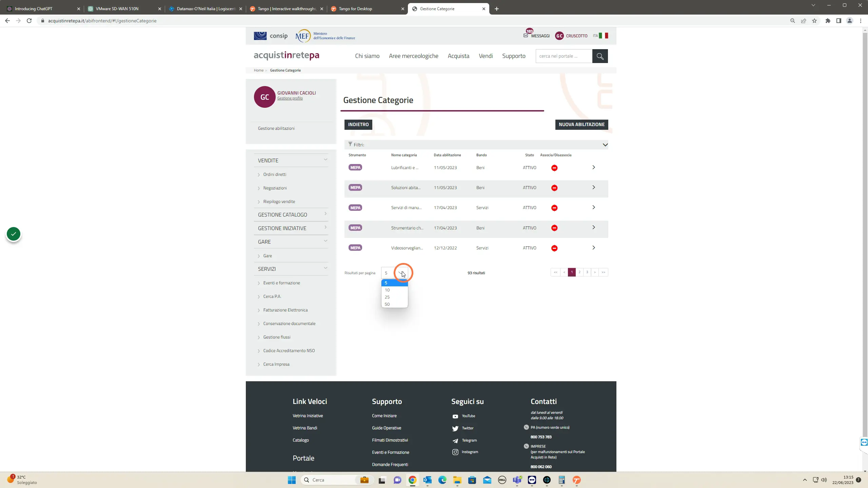Open Twitter icon in footer

(x=455, y=428)
